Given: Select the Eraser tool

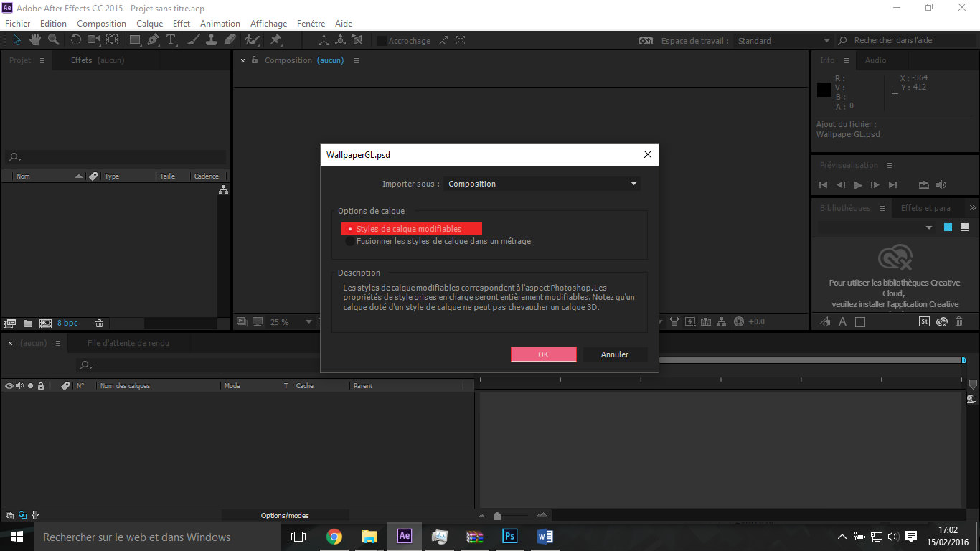Looking at the screenshot, I should point(230,40).
